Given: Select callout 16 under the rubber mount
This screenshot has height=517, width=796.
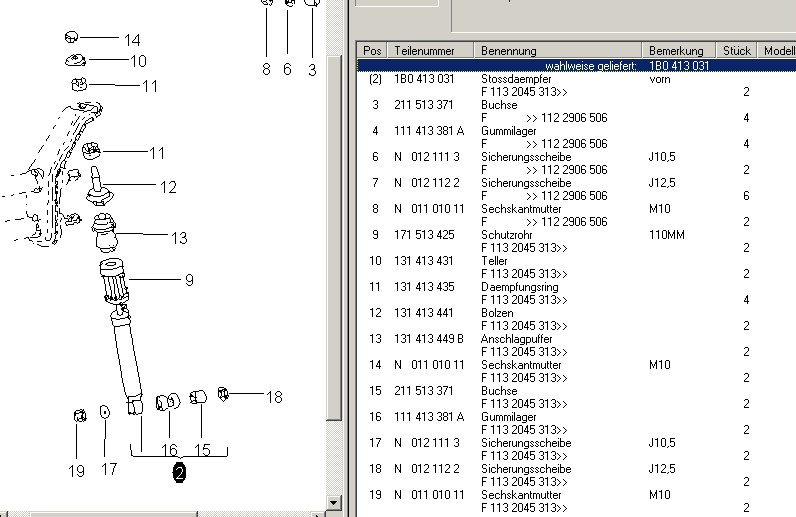Looking at the screenshot, I should tap(169, 451).
